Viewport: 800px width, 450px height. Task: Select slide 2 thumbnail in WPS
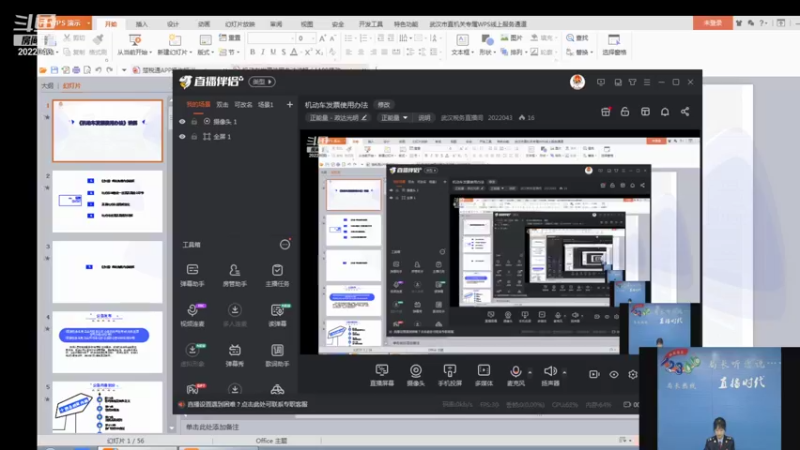click(108, 201)
